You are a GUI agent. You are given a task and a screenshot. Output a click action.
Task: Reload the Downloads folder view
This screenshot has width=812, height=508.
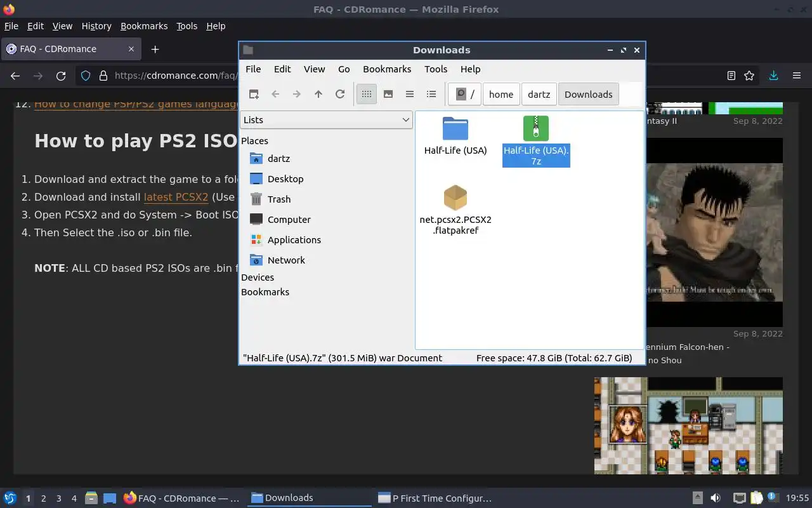coord(340,94)
